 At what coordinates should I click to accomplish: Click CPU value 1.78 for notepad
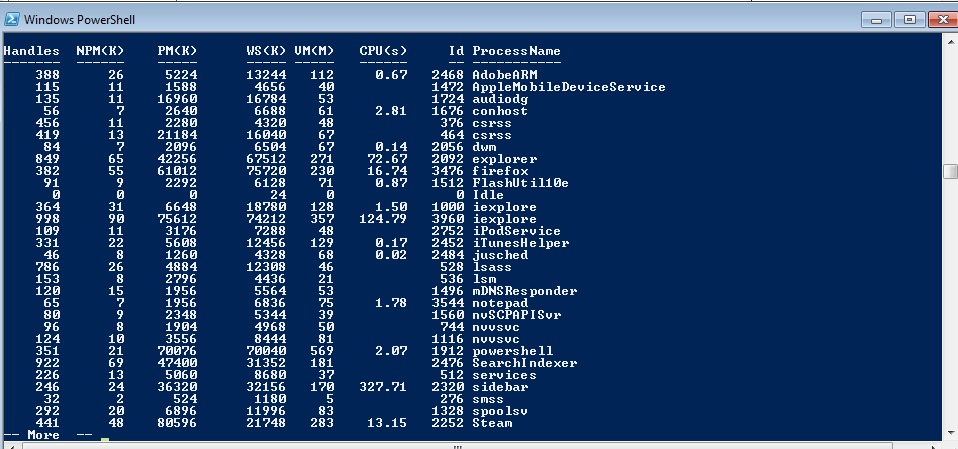pyautogui.click(x=391, y=303)
